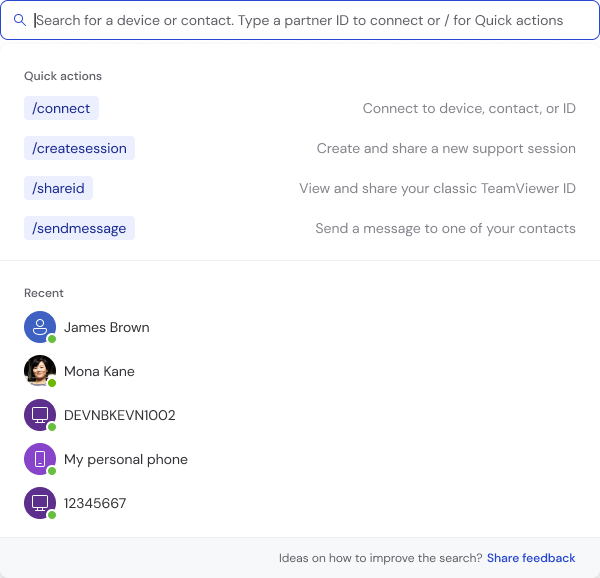Image resolution: width=600 pixels, height=578 pixels.
Task: Pick My personal phone from recents
Action: (x=126, y=459)
